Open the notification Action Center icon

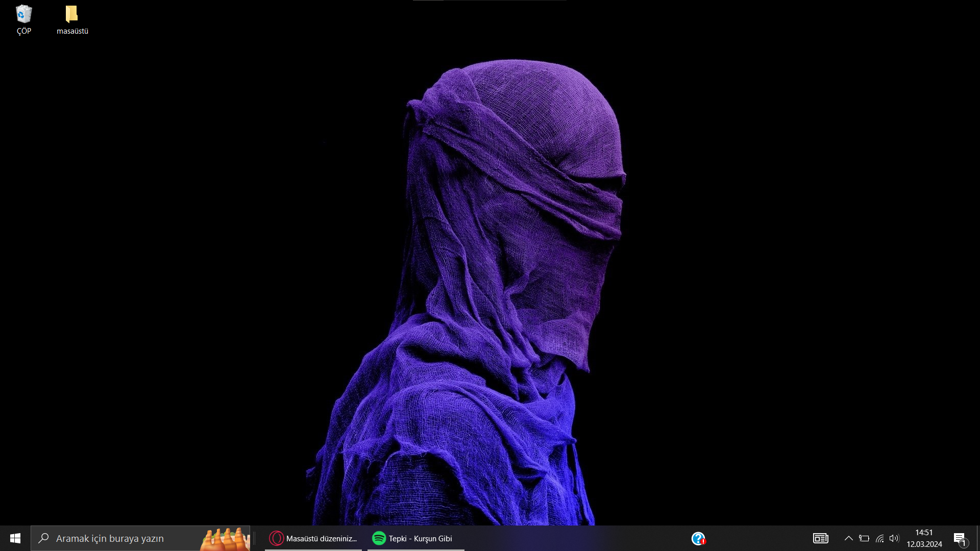[961, 539]
